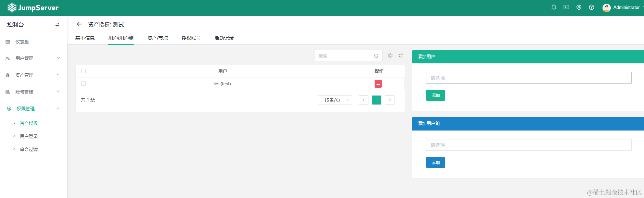The width and height of the screenshot is (644, 198).
Task: Click the 用户管理 users icon
Action: (8, 59)
